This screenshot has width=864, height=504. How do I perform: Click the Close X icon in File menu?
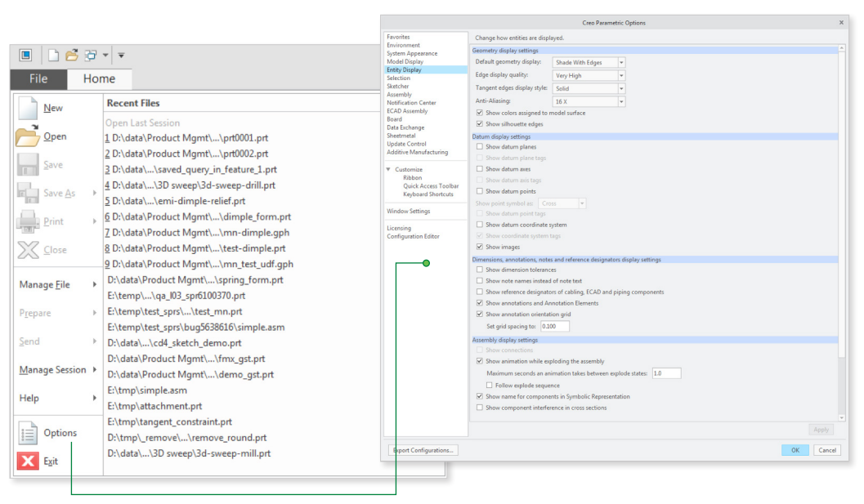click(28, 250)
